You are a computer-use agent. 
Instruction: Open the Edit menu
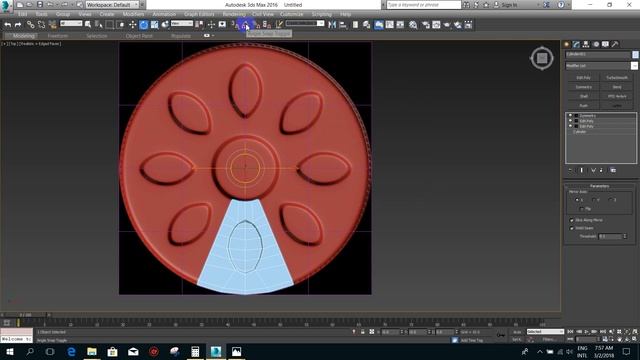coord(22,14)
